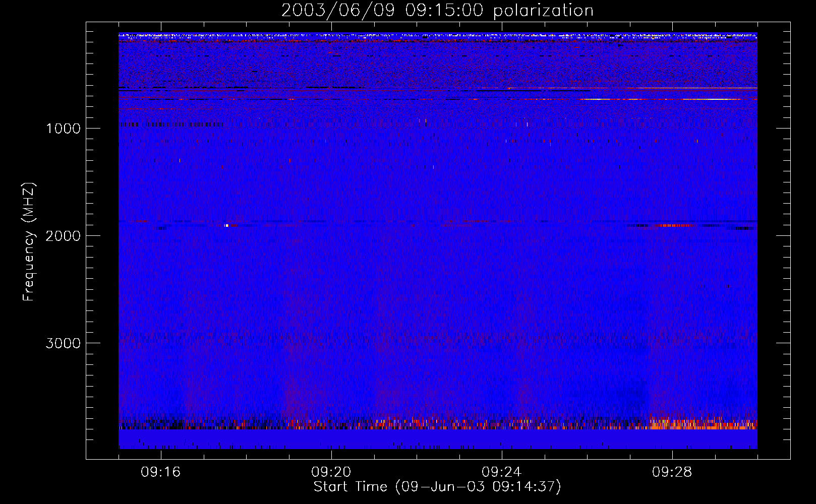Select the 'Frequency (MHZ)' y-axis label

(x=29, y=242)
